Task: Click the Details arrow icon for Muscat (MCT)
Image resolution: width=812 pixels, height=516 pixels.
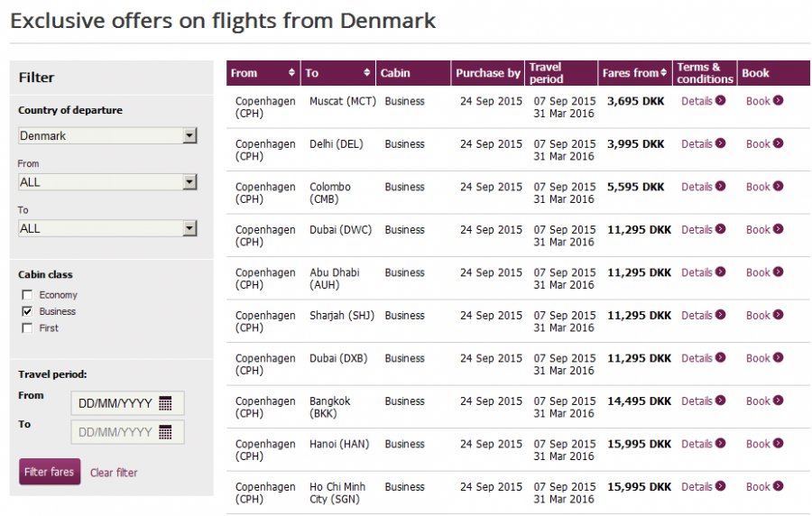Action: point(720,100)
